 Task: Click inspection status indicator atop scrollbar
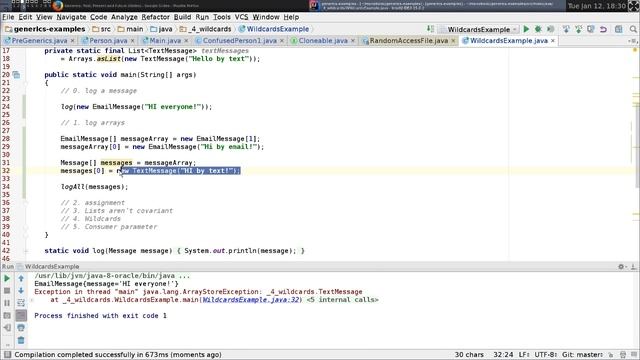[635, 50]
